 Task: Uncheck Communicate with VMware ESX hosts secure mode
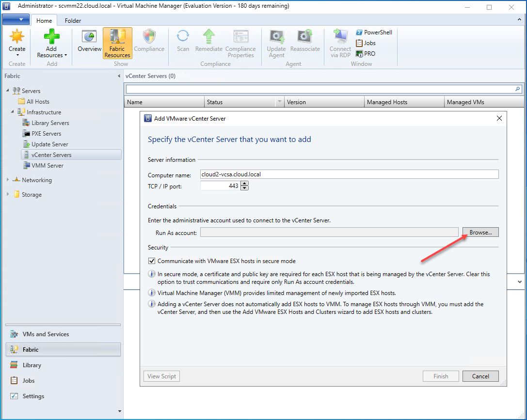pyautogui.click(x=152, y=261)
